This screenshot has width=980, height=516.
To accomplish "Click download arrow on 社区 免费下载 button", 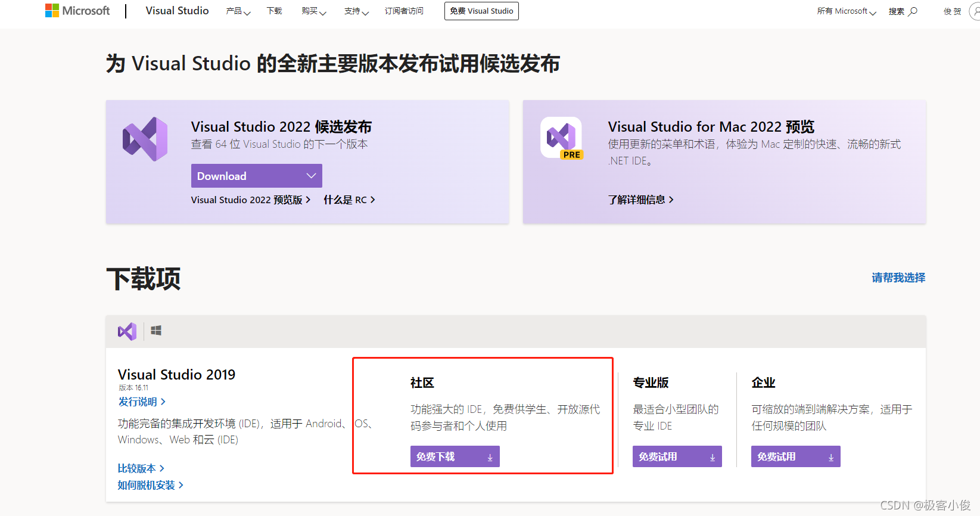I will point(490,457).
